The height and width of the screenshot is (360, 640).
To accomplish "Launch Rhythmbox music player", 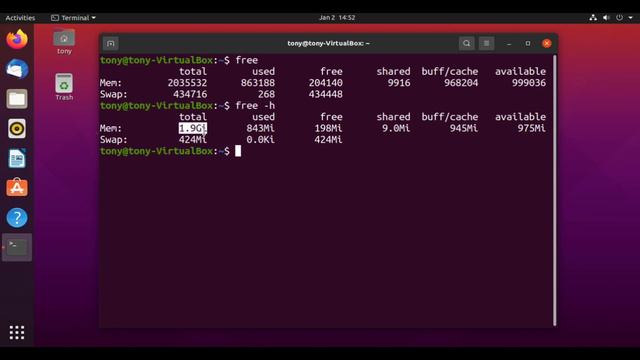I will (17, 129).
